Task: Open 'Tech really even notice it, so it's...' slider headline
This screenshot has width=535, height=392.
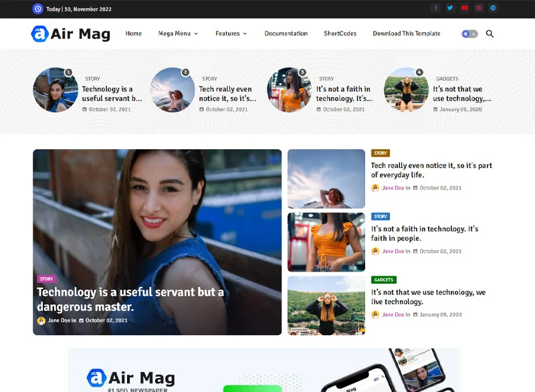Action: 227,94
